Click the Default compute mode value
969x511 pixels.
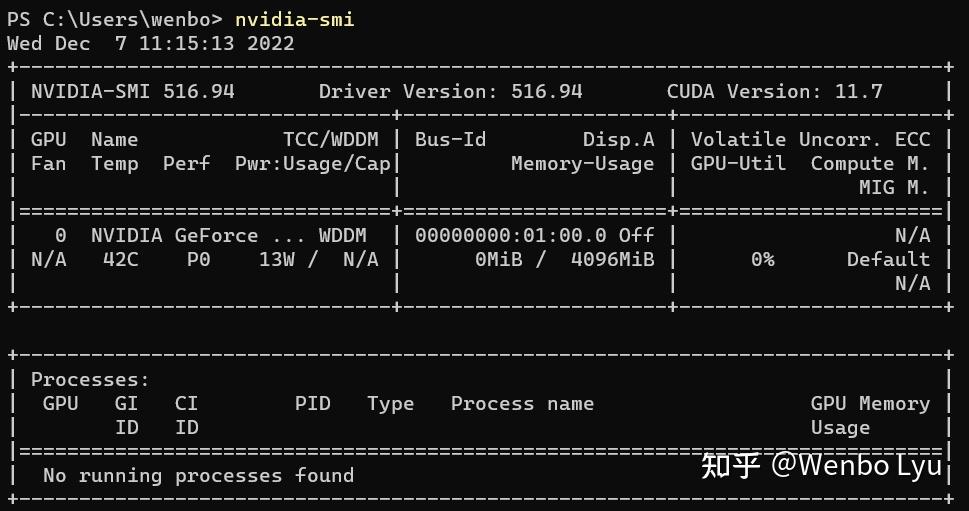[x=888, y=259]
